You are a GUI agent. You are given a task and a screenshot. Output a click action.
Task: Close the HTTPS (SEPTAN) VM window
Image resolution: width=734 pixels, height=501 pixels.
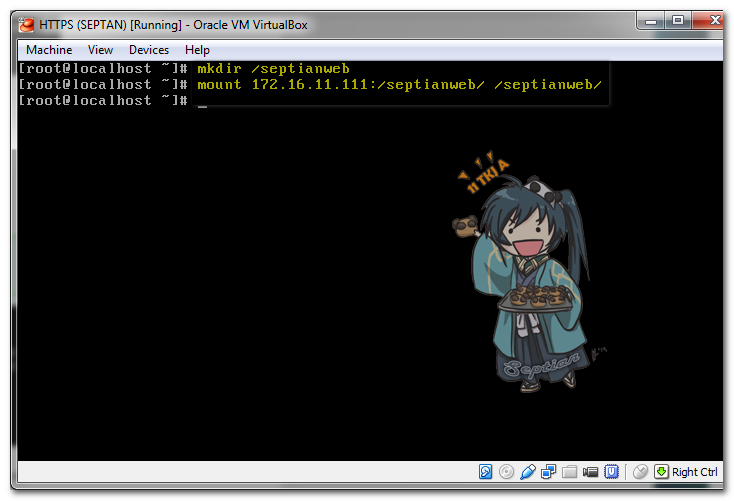coord(710,21)
